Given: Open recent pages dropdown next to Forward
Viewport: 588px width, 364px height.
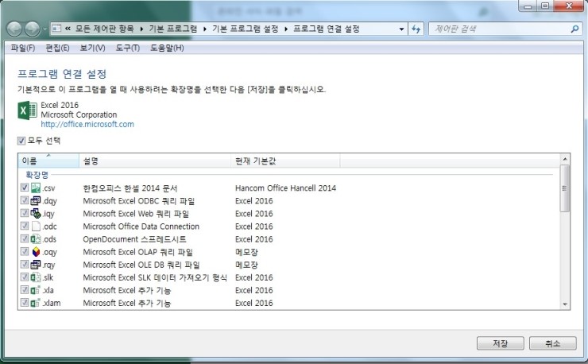Looking at the screenshot, I should (x=45, y=29).
